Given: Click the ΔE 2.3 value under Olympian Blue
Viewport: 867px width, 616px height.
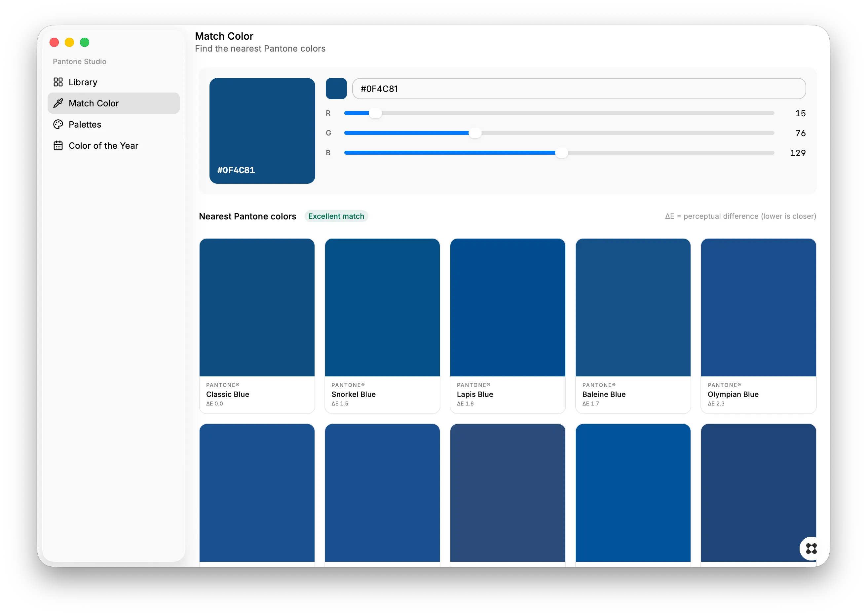Looking at the screenshot, I should coord(716,404).
